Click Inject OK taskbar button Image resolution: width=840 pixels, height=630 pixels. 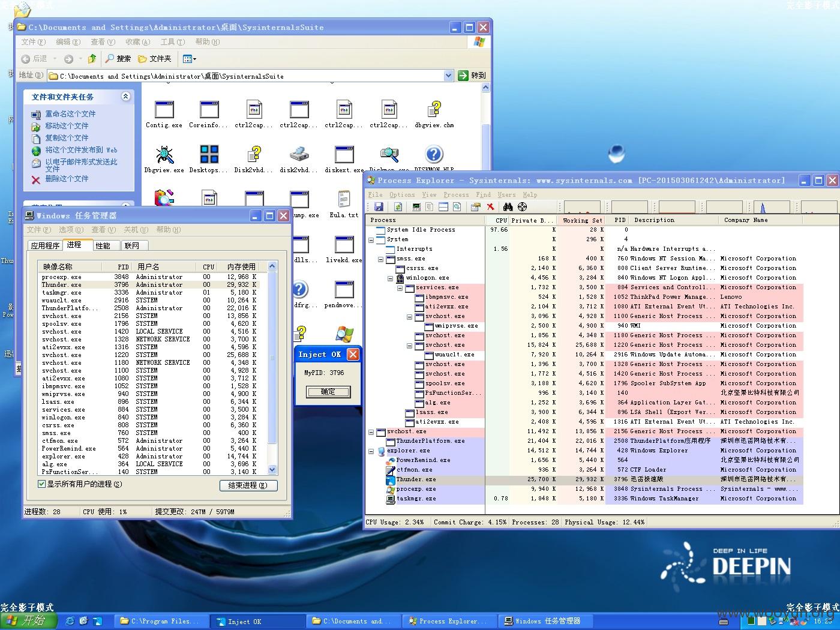point(259,621)
